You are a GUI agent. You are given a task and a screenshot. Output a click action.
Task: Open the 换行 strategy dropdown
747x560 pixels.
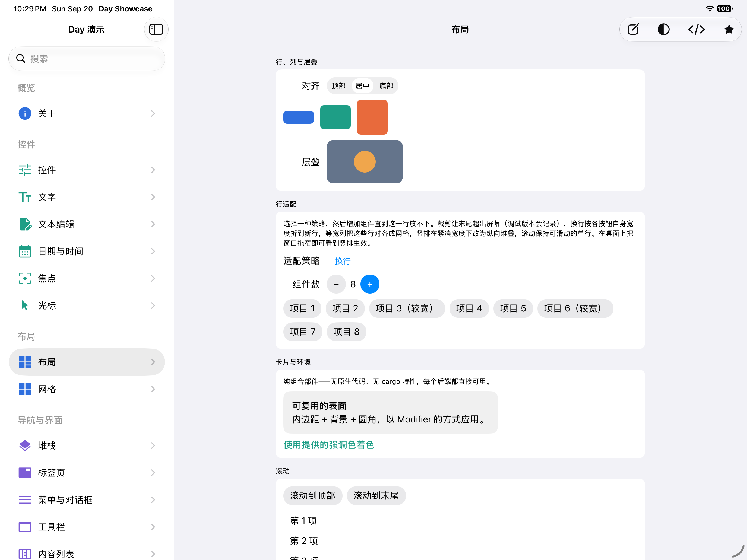coord(343,261)
